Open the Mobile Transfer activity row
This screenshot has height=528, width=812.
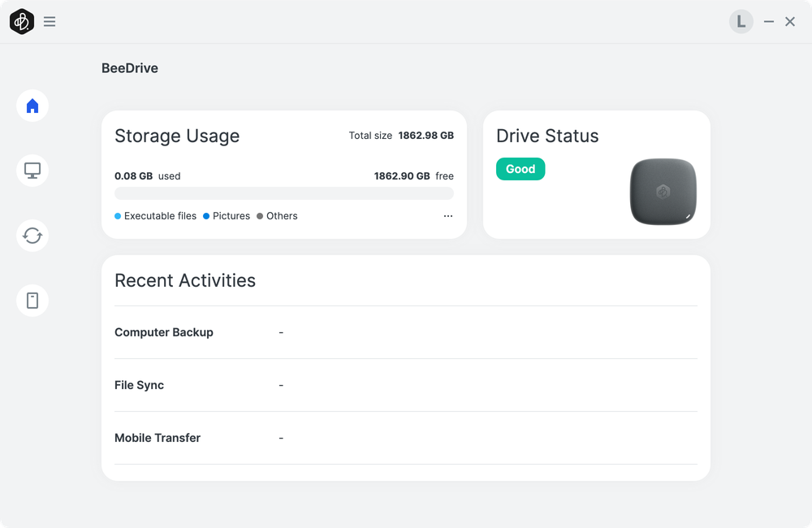coord(406,438)
